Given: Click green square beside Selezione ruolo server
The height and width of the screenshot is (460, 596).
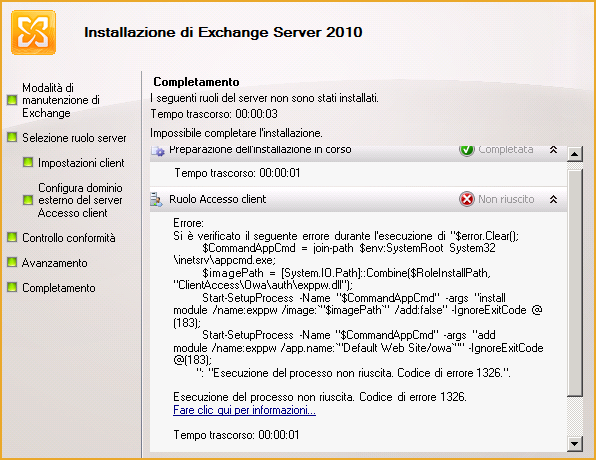Looking at the screenshot, I should (12, 137).
